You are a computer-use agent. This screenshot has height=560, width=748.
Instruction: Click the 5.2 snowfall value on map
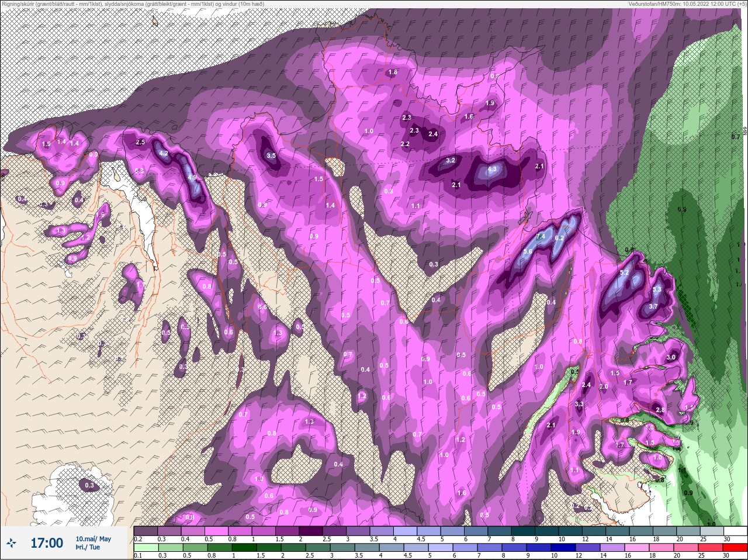point(624,272)
